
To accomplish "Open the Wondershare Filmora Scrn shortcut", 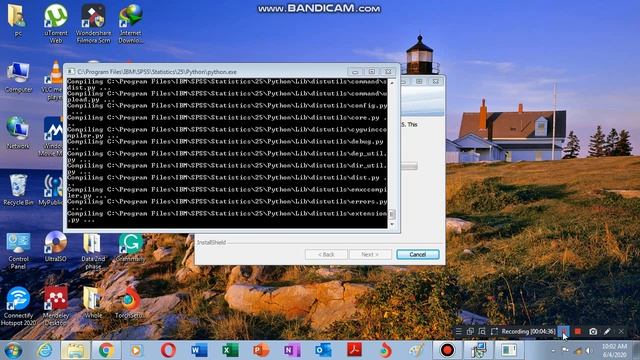I will 93,24.
